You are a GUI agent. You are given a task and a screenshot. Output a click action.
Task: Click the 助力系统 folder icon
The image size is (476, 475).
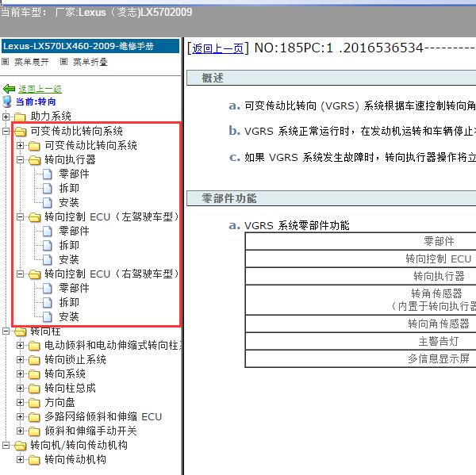point(20,117)
